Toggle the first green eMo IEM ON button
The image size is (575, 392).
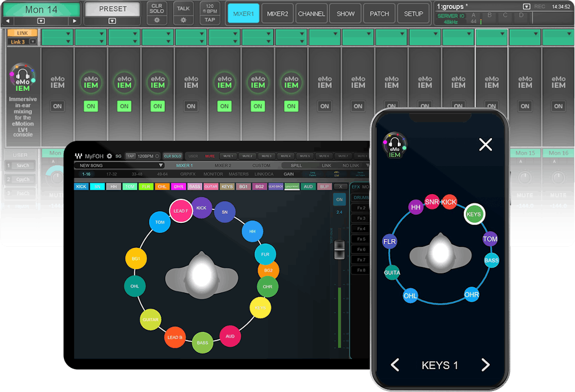pyautogui.click(x=91, y=106)
